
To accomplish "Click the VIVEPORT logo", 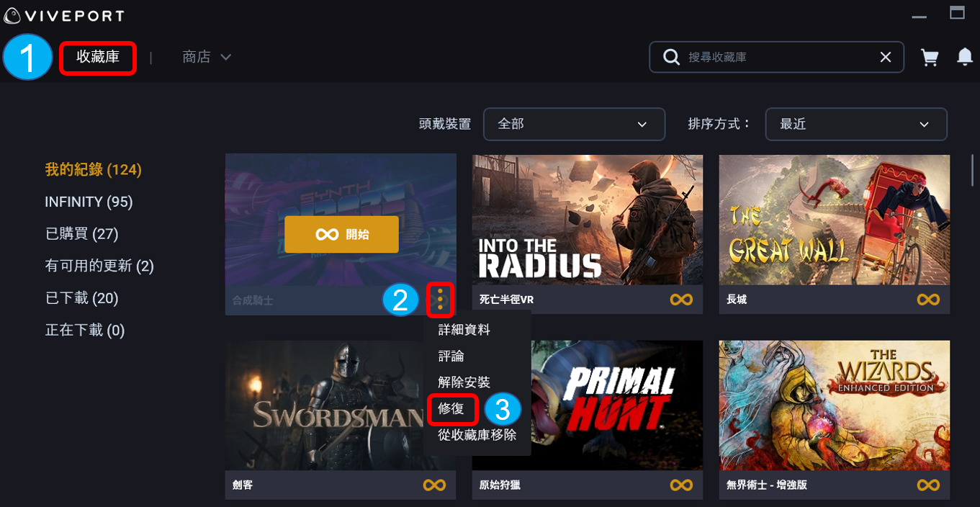I will pos(65,15).
